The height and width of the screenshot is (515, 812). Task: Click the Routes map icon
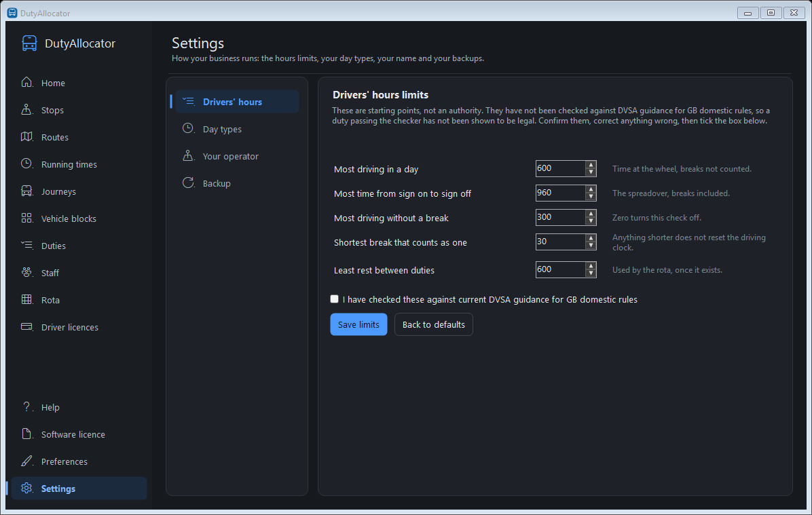[x=27, y=136]
